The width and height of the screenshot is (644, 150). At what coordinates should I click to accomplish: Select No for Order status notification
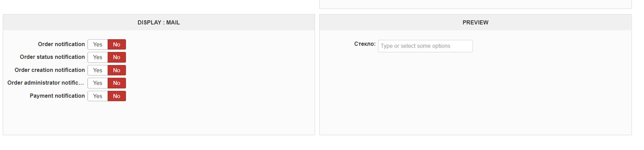point(117,57)
